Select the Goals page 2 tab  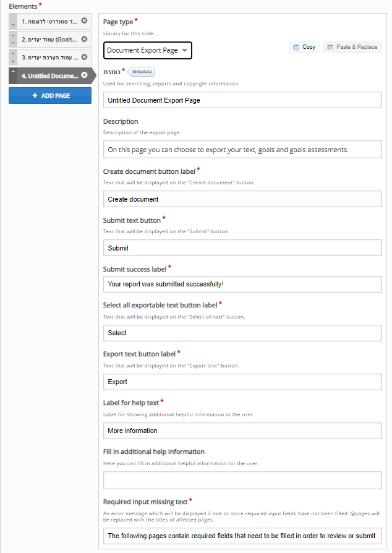pos(49,40)
